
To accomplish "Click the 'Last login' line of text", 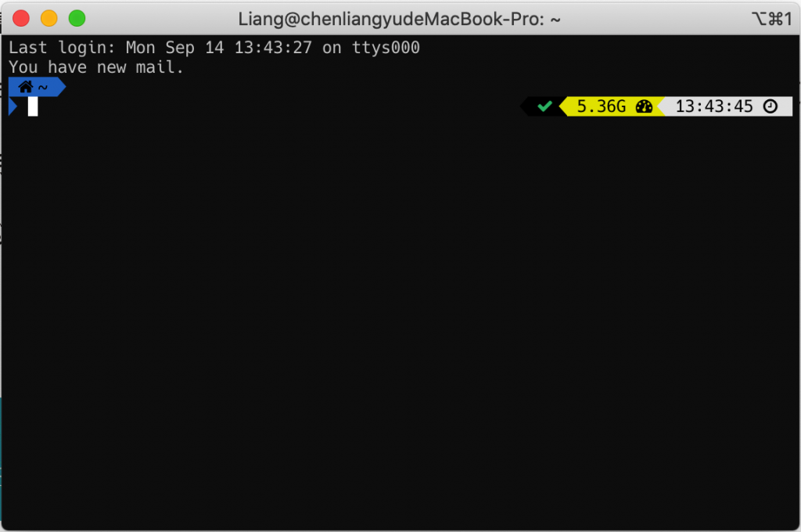I will (214, 48).
